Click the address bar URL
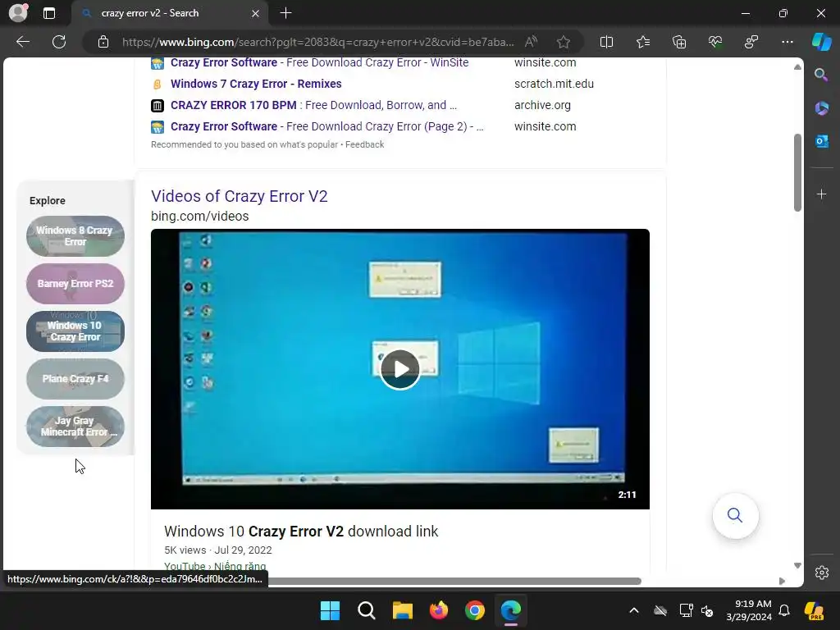 pos(317,42)
